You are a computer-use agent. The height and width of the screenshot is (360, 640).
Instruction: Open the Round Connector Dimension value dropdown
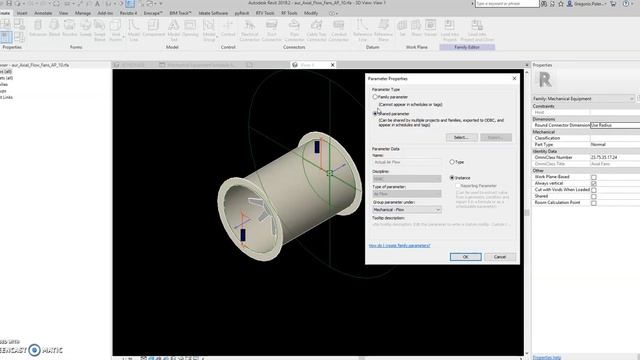(615, 125)
